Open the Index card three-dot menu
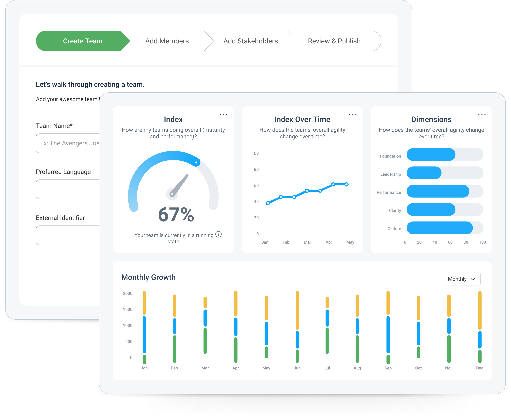 pyautogui.click(x=224, y=115)
